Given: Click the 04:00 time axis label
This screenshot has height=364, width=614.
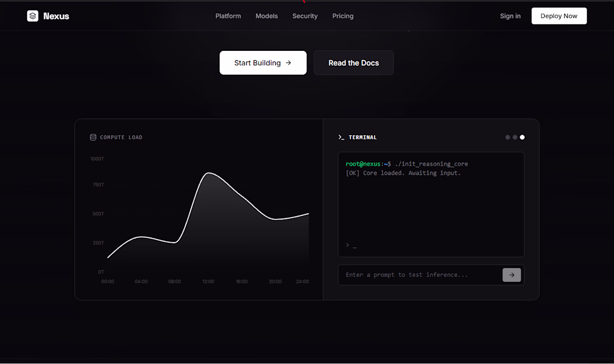Looking at the screenshot, I should tap(141, 281).
